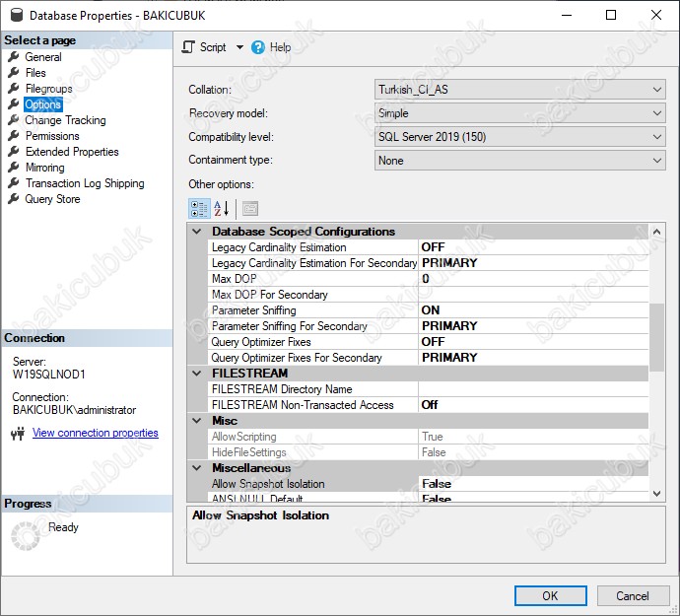Click the Property Pages icon
Image resolution: width=680 pixels, height=616 pixels.
(249, 209)
